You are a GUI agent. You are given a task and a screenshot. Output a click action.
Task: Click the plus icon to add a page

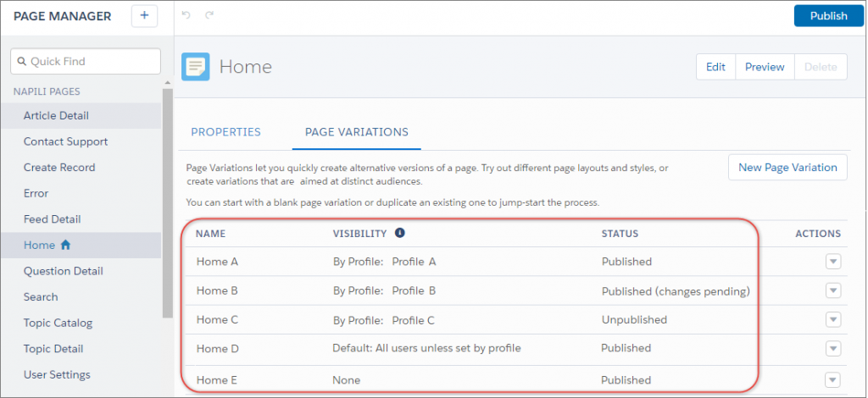(x=144, y=15)
